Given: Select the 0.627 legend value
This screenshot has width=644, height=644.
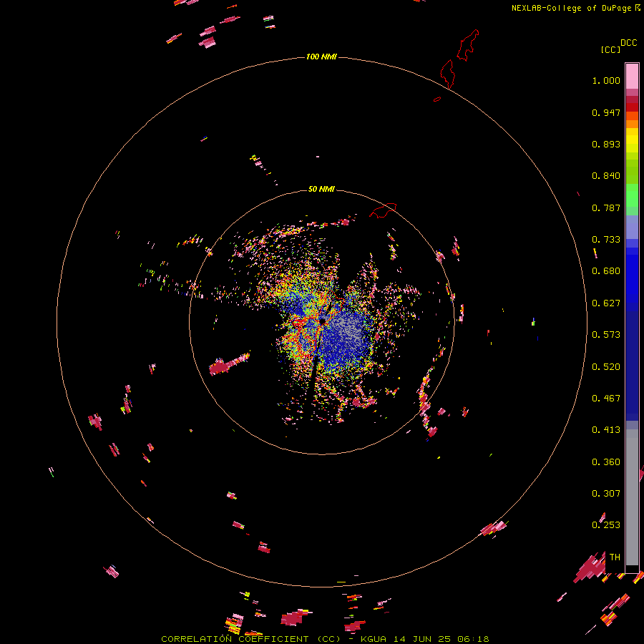Looking at the screenshot, I should pyautogui.click(x=606, y=303).
